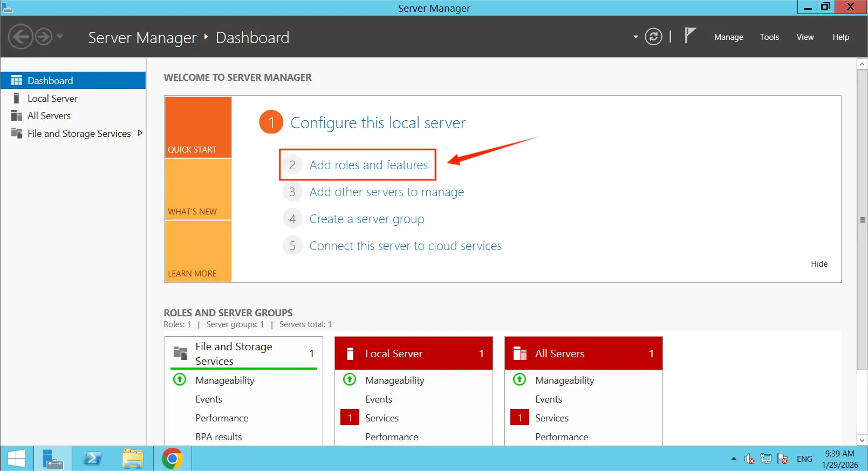Open Performance under Local Server tile
Screen dimensions: 868x471
click(392, 437)
